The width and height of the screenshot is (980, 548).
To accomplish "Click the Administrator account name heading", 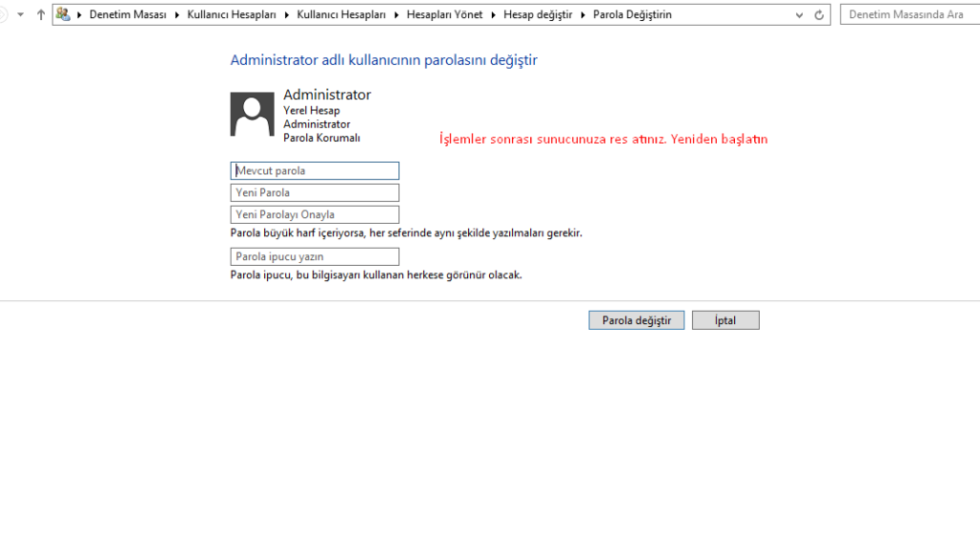I will click(x=327, y=95).
